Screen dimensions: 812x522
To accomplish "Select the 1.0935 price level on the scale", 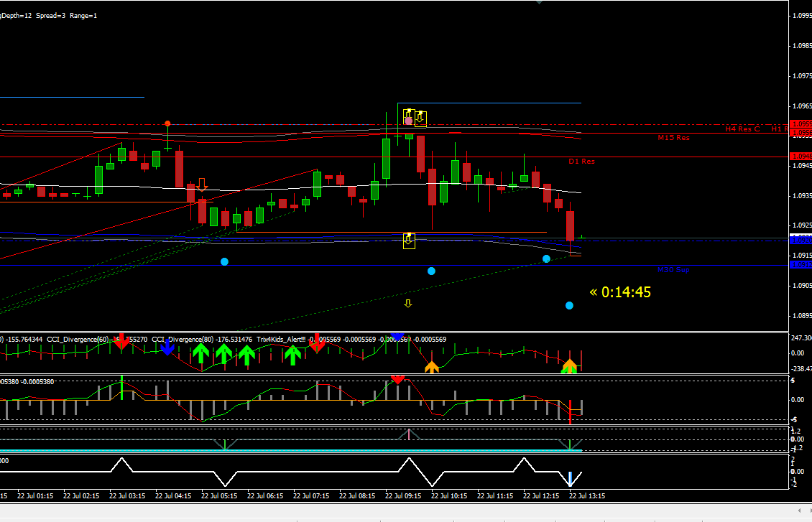I will tap(802, 196).
